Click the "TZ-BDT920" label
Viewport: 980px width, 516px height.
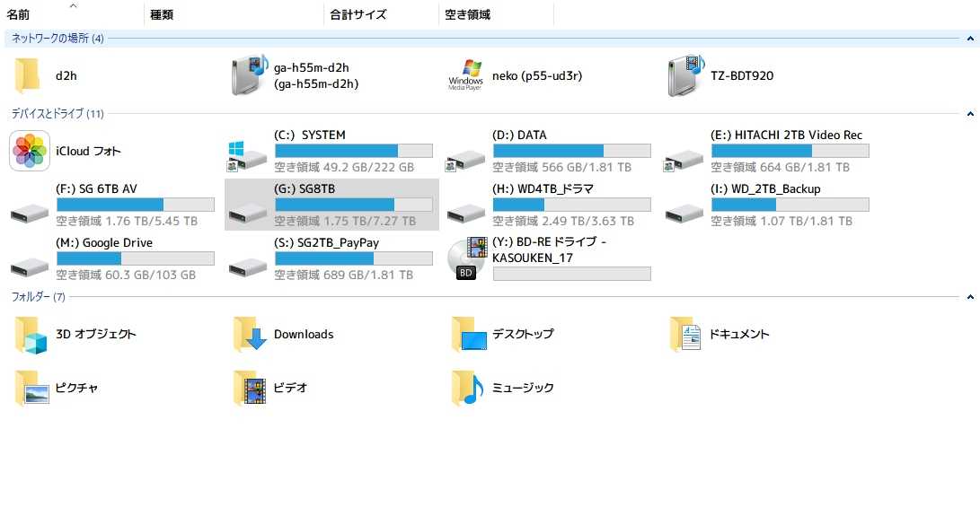[742, 75]
